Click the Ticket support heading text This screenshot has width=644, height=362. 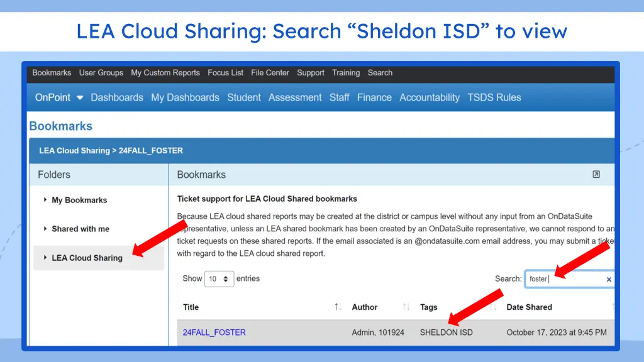pos(267,199)
